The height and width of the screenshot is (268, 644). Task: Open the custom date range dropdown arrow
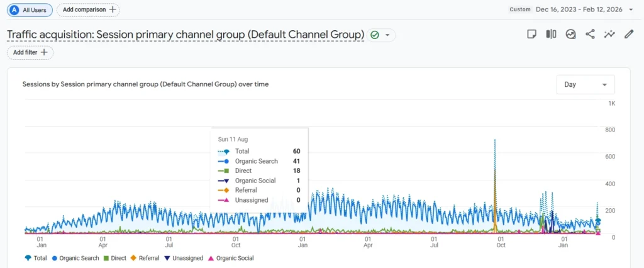(631, 9)
